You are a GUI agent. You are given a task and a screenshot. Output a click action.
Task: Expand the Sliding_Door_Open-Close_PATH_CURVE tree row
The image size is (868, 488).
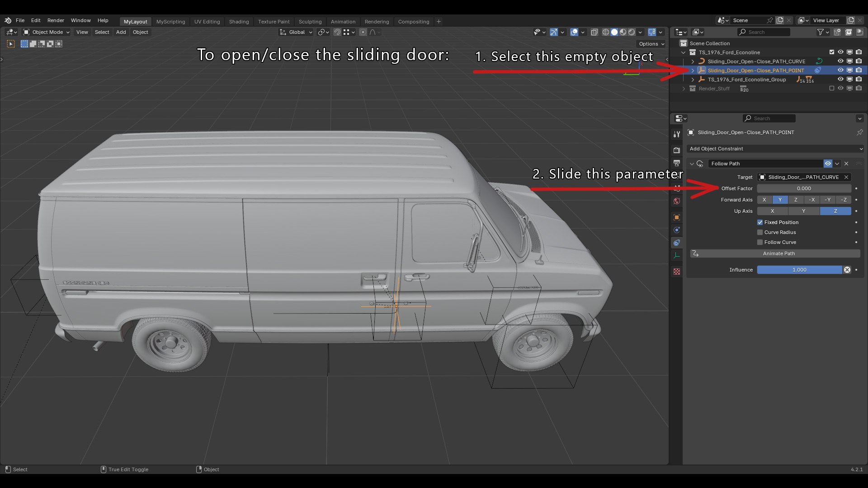693,61
